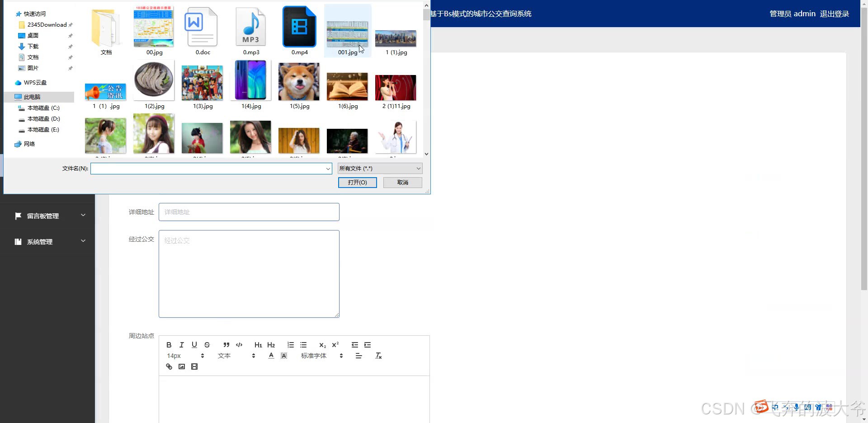Click the page scrollbar down arrow
The width and height of the screenshot is (868, 423).
pyautogui.click(x=864, y=419)
